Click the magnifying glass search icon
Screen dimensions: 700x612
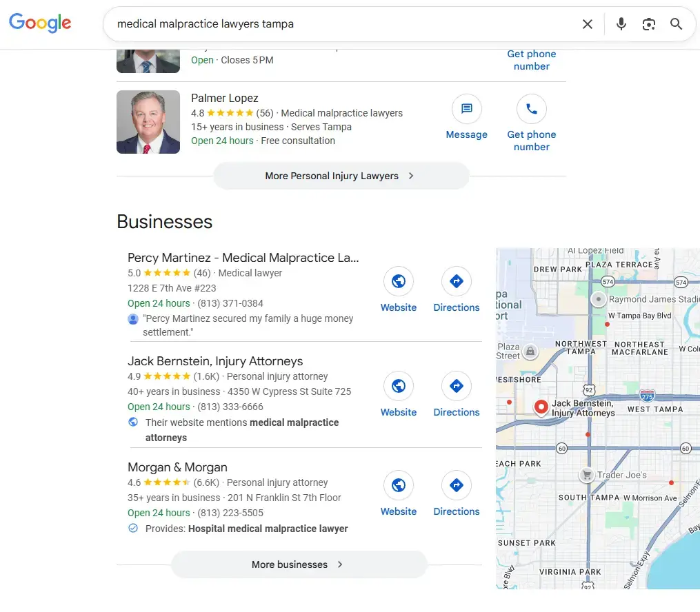[x=676, y=24]
